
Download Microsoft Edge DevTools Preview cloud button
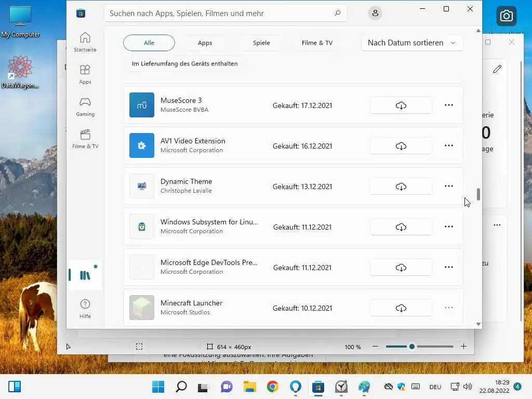[401, 268]
